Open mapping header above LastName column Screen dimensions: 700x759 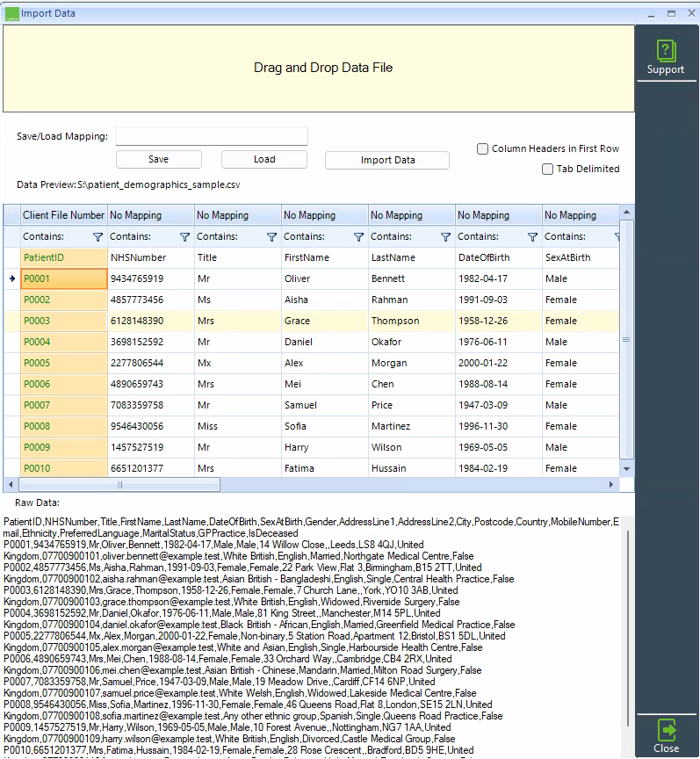[x=411, y=215]
